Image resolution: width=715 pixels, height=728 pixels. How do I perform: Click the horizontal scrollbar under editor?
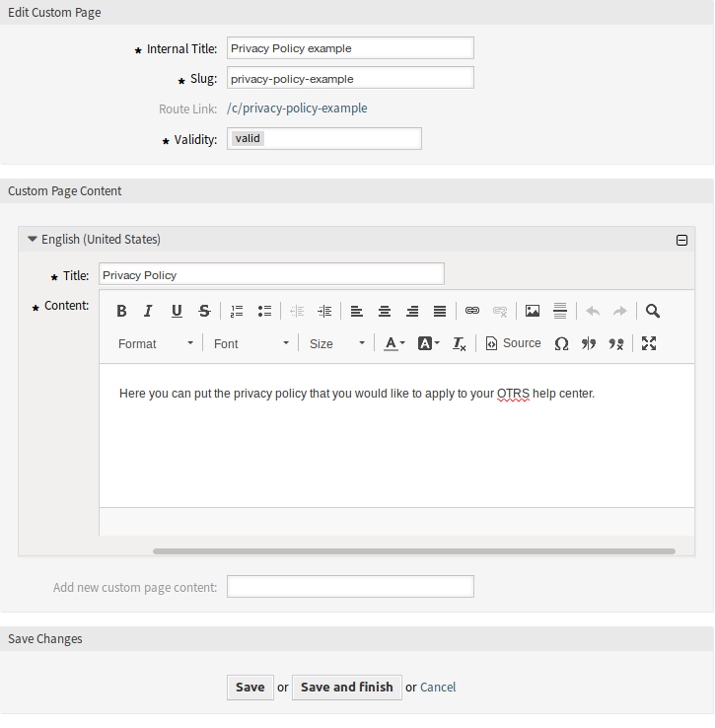413,551
